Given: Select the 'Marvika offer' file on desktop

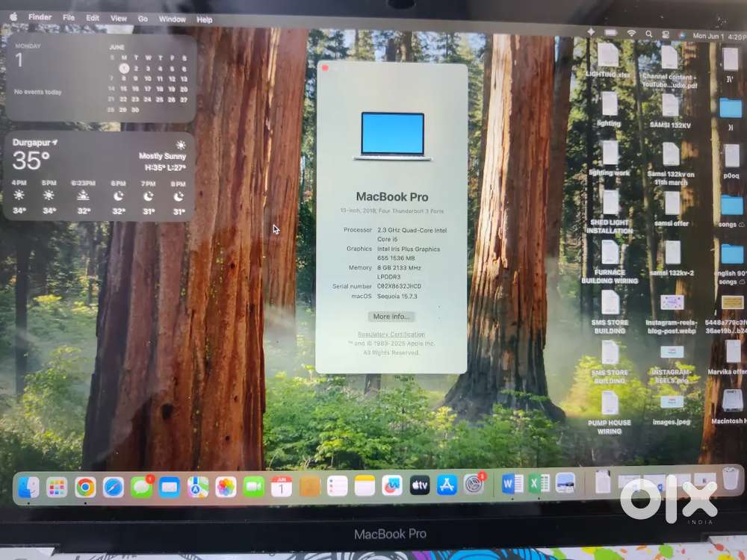Looking at the screenshot, I should tap(731, 358).
